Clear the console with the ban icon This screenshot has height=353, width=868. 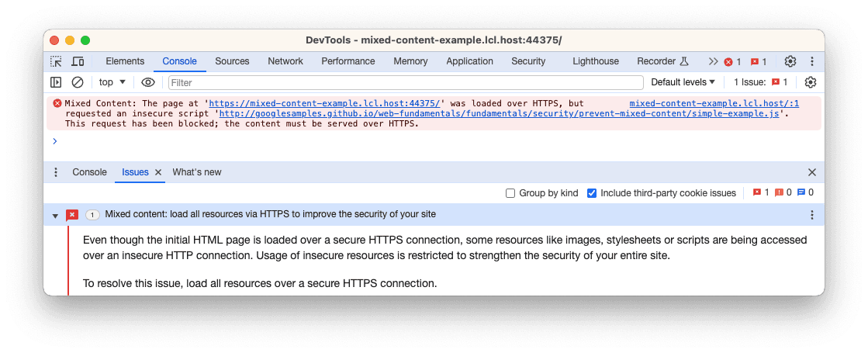tap(78, 82)
